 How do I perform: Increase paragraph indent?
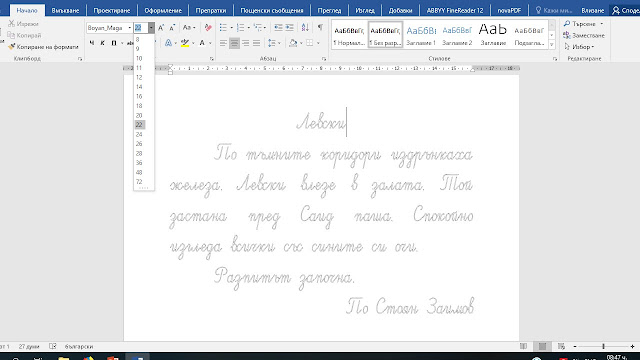coord(289,28)
